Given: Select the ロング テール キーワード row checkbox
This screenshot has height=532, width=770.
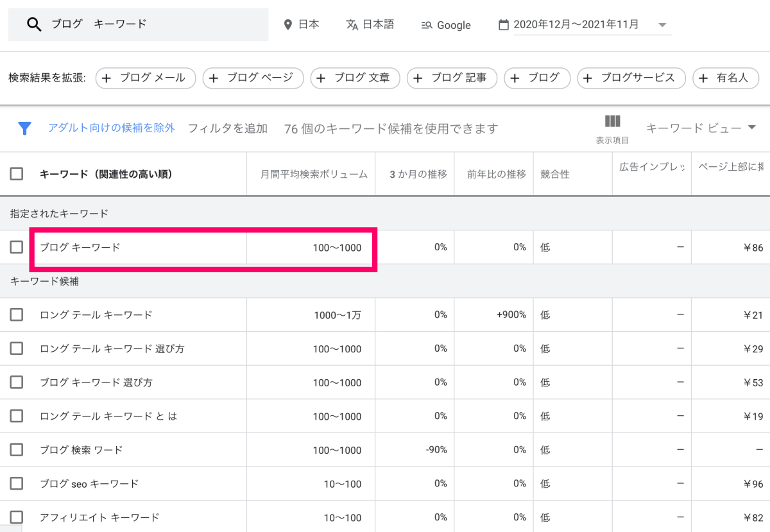Looking at the screenshot, I should pos(17,314).
